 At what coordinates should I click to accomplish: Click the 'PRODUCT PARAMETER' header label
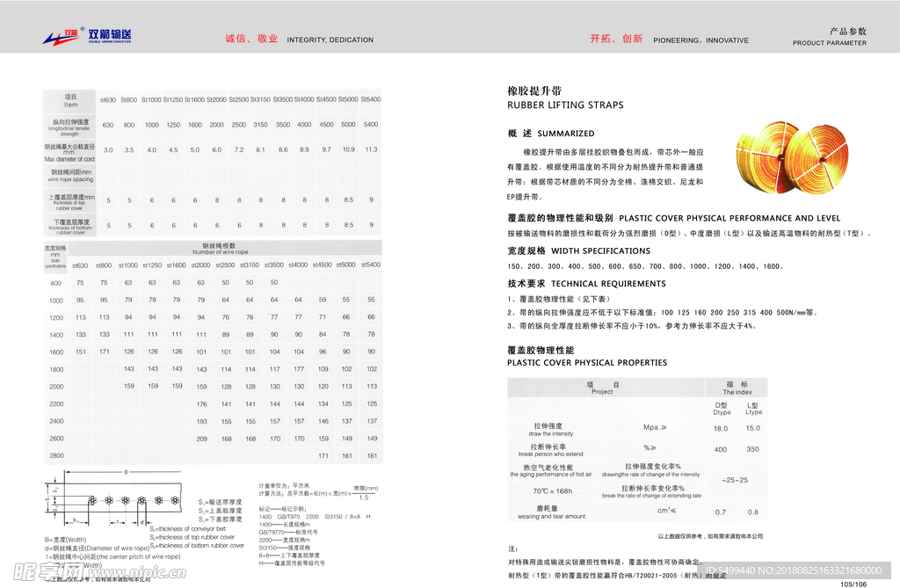pos(829,43)
